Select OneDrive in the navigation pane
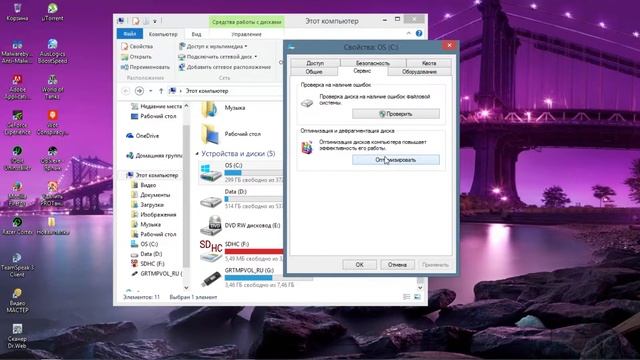Viewport: 640px width, 360px height. [142, 136]
